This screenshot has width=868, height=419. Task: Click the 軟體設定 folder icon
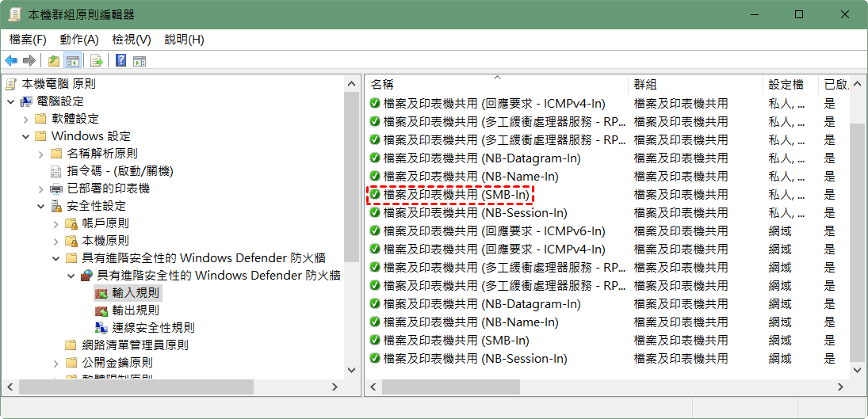(40, 118)
